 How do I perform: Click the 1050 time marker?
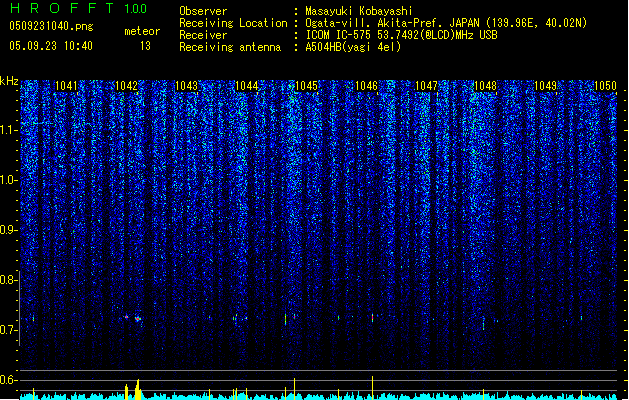point(605,86)
